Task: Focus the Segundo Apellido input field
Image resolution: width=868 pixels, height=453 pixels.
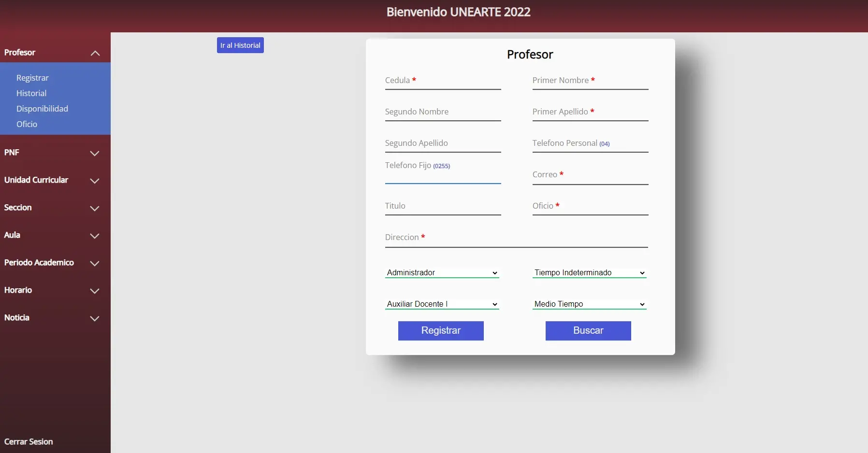Action: pos(443,144)
